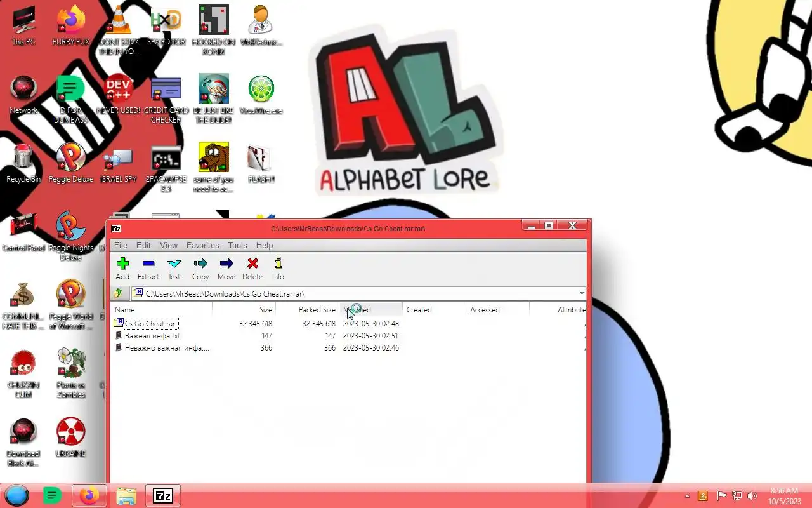Viewport: 812px width, 508px height.
Task: Click the UKRAINE radiation desktop icon
Action: tap(70, 438)
